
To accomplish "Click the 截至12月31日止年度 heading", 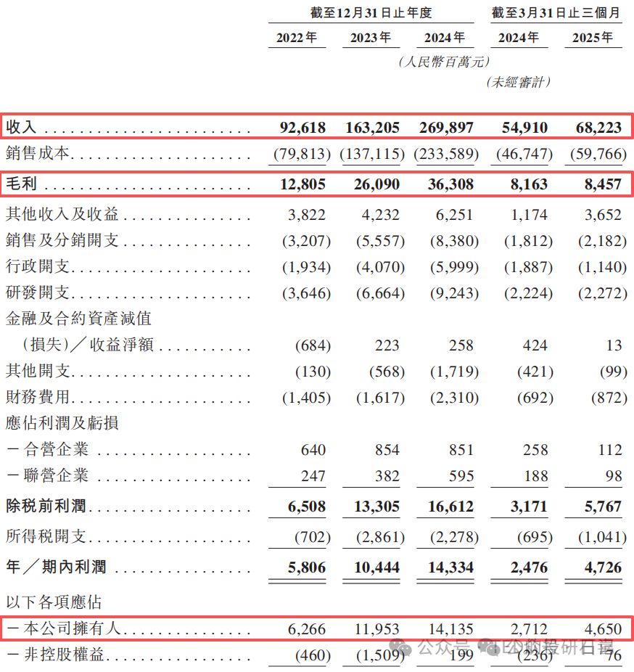I will point(371,12).
